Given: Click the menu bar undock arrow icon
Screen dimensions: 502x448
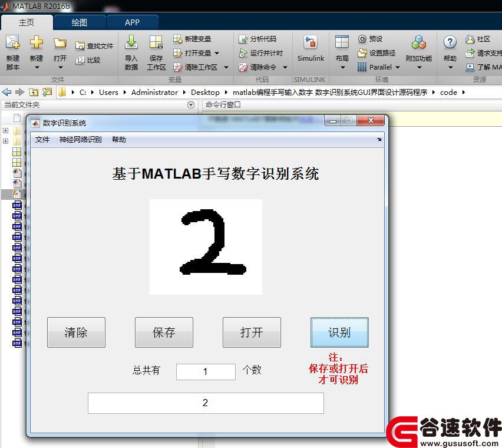Looking at the screenshot, I should click(x=379, y=139).
